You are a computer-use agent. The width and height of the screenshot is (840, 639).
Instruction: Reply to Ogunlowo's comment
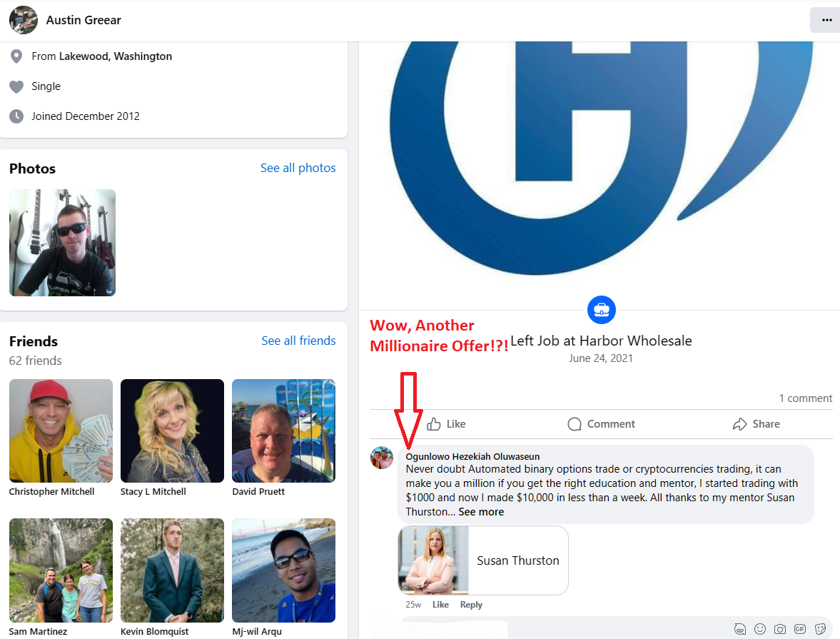tap(472, 605)
